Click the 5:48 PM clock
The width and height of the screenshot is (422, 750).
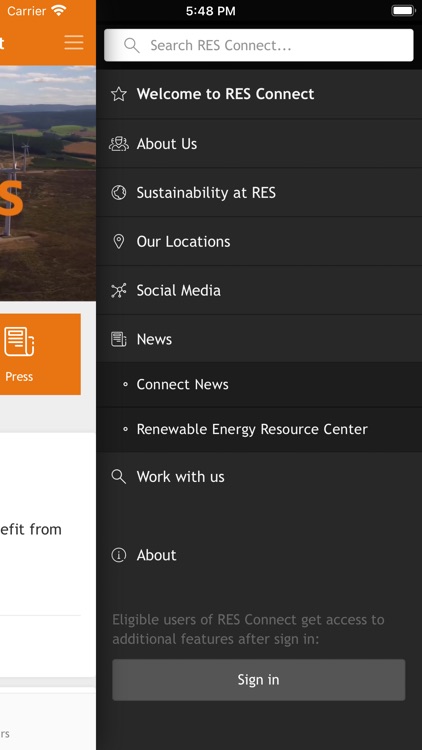coord(211,11)
